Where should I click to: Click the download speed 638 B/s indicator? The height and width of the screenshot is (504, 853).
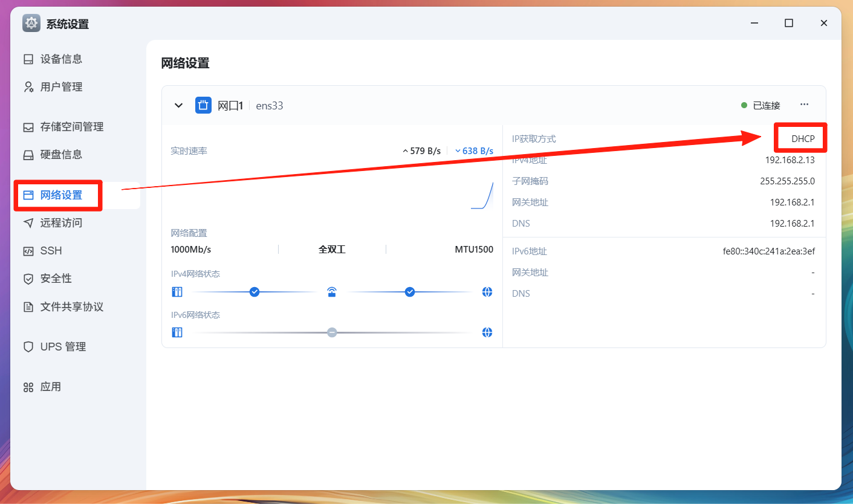(x=474, y=151)
